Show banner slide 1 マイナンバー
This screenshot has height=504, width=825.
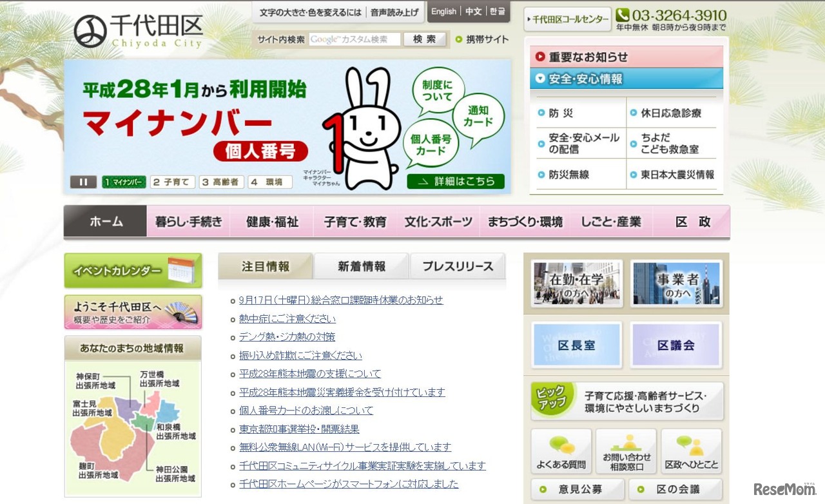124,182
